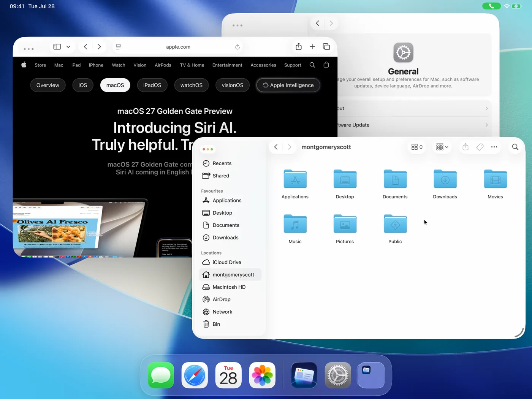Open the Apple Intelligence pill
Image resolution: width=532 pixels, height=399 pixels.
(x=288, y=85)
